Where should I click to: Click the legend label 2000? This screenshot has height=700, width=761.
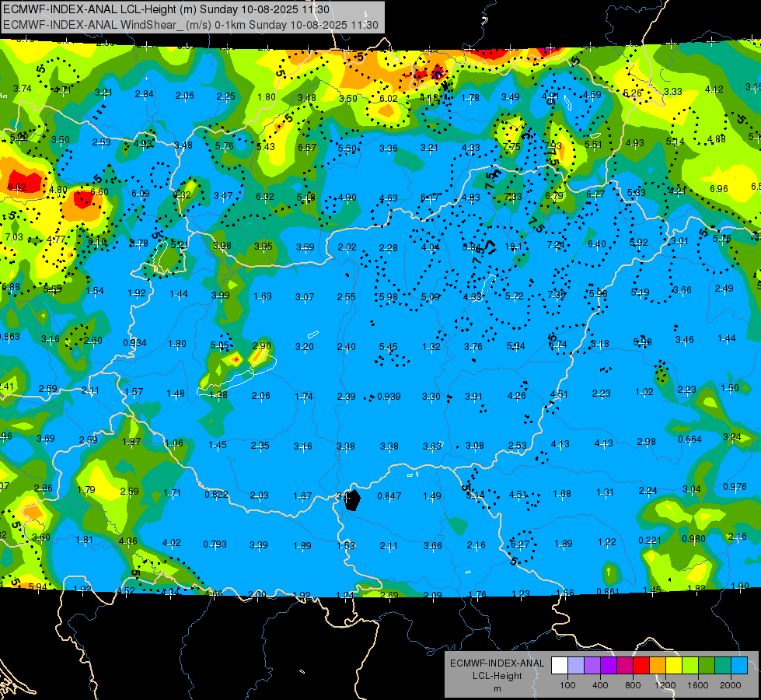[x=731, y=685]
